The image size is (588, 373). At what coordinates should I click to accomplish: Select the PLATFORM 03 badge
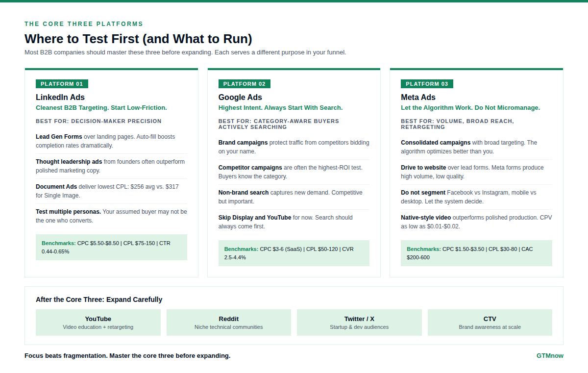click(427, 84)
